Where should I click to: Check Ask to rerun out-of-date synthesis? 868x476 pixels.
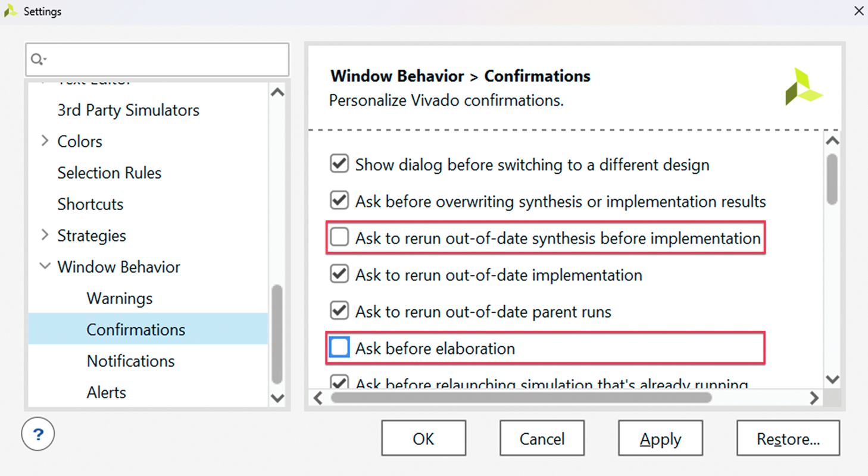[339, 238]
